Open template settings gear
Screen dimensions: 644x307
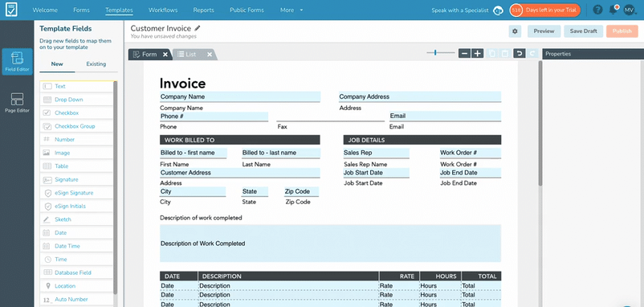[515, 31]
